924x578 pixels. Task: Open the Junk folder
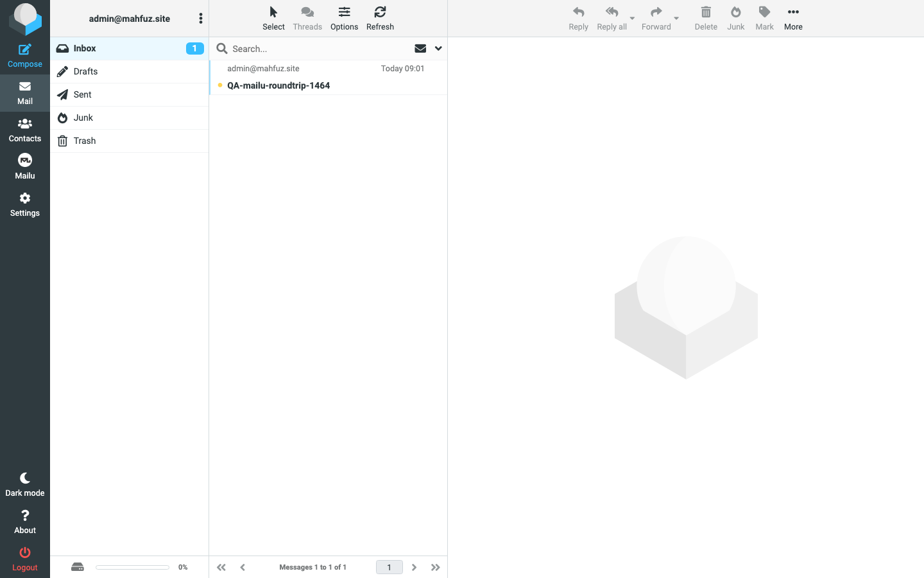pos(130,118)
